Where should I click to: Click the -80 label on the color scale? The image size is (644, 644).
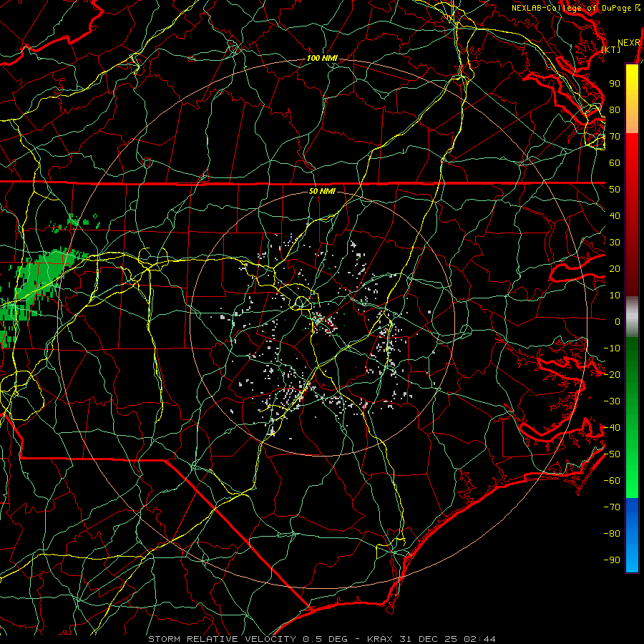coord(612,534)
